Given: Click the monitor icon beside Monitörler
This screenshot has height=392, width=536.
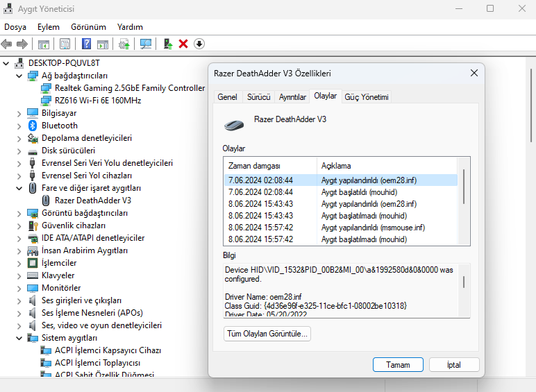Looking at the screenshot, I should point(33,288).
